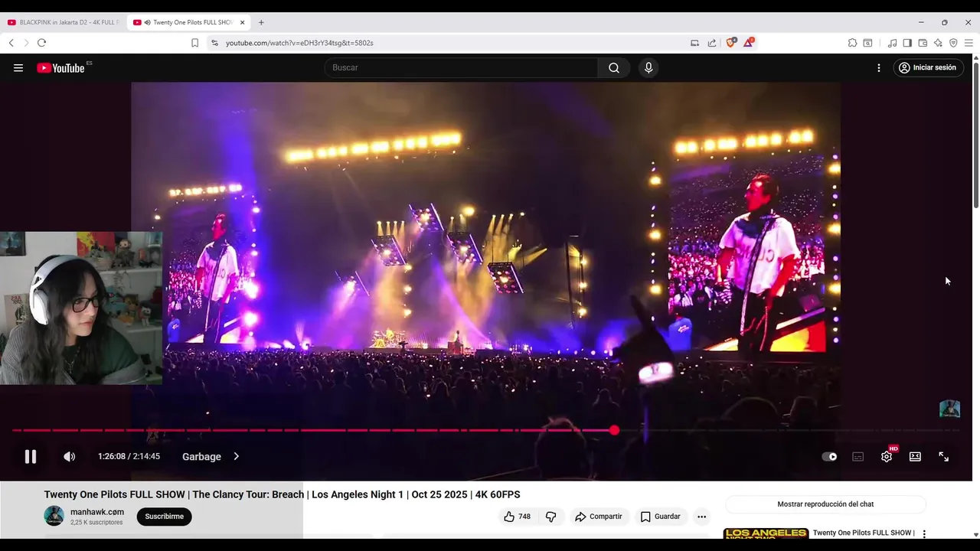Toggle the browser sidebar panel
Viewport: 980px width, 551px height.
coord(907,43)
